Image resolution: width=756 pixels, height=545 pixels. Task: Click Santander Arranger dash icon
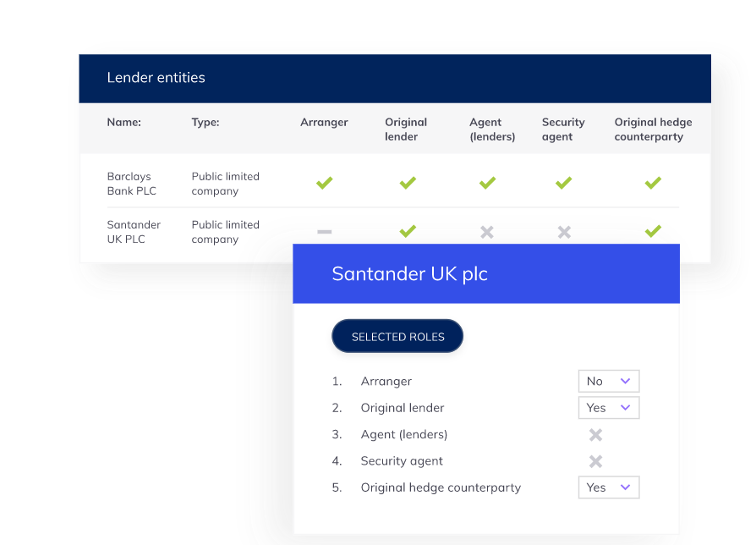click(x=324, y=231)
